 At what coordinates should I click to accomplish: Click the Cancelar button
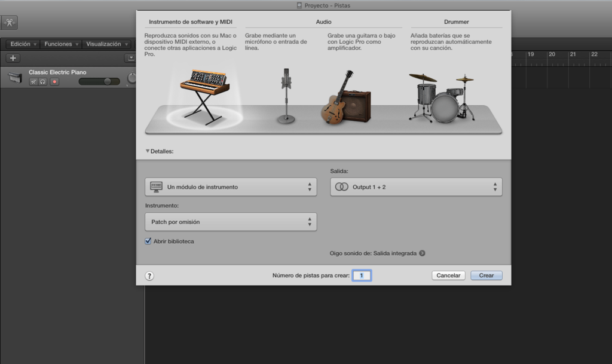pyautogui.click(x=448, y=276)
